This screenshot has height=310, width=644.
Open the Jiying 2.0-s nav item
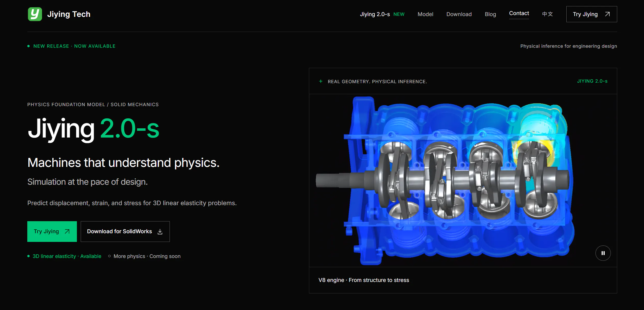coord(375,14)
